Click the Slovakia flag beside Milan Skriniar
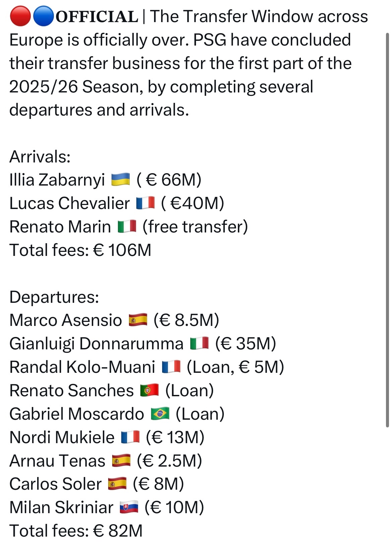 129,507
